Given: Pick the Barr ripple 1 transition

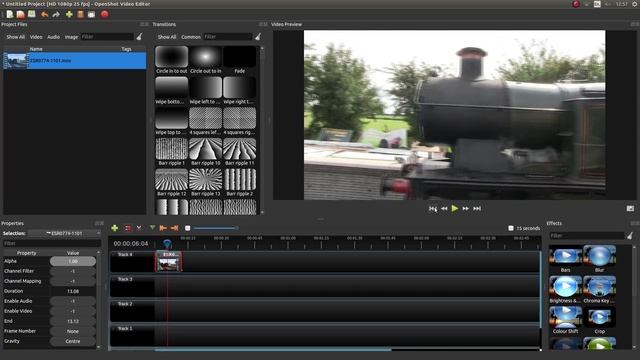Looking at the screenshot, I should pyautogui.click(x=171, y=151).
